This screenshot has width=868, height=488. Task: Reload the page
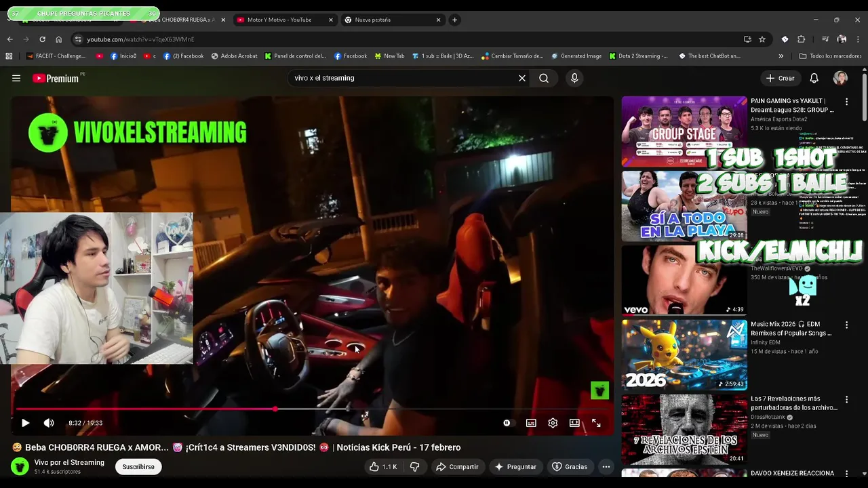pyautogui.click(x=42, y=39)
